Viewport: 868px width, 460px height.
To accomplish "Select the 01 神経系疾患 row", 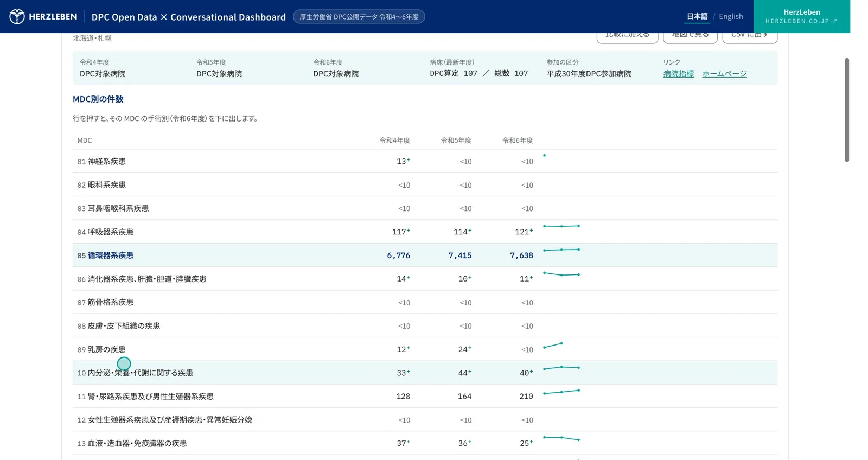I will [425, 161].
